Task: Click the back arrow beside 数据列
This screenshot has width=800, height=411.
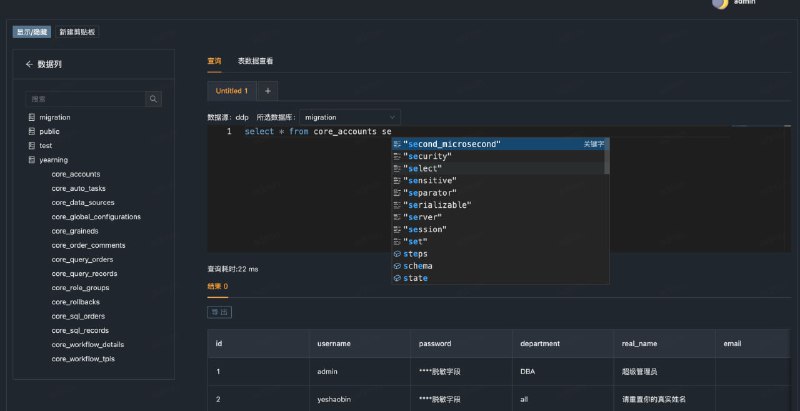Action: [29, 64]
